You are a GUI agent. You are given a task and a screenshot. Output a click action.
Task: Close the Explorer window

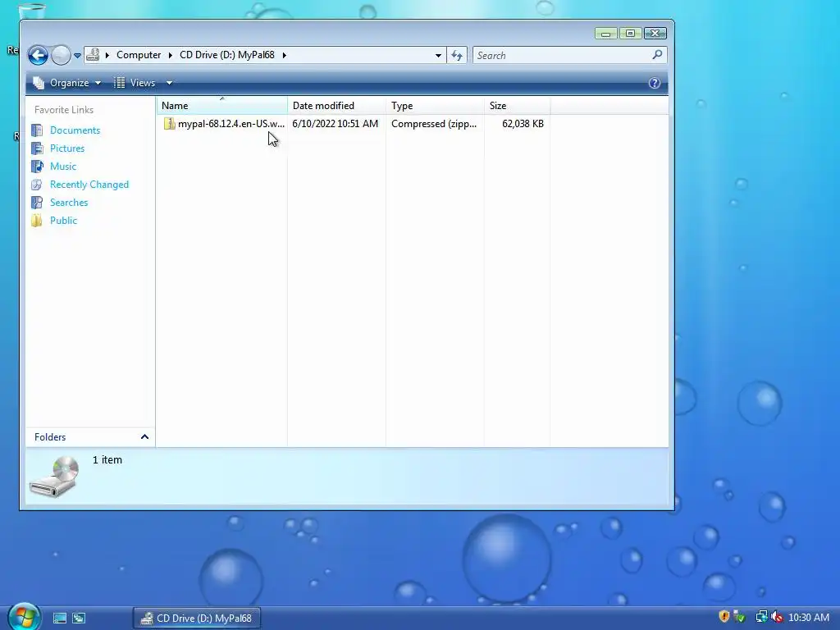coord(655,33)
